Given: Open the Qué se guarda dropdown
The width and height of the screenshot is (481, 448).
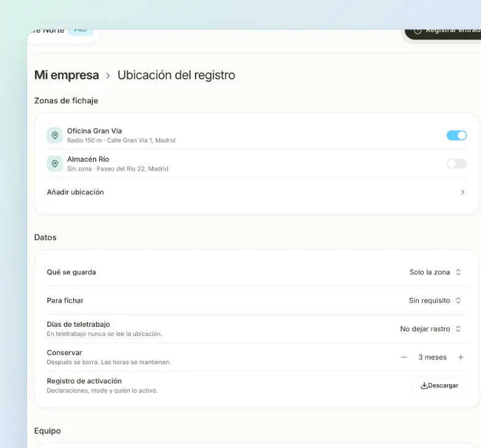Looking at the screenshot, I should pyautogui.click(x=435, y=272).
